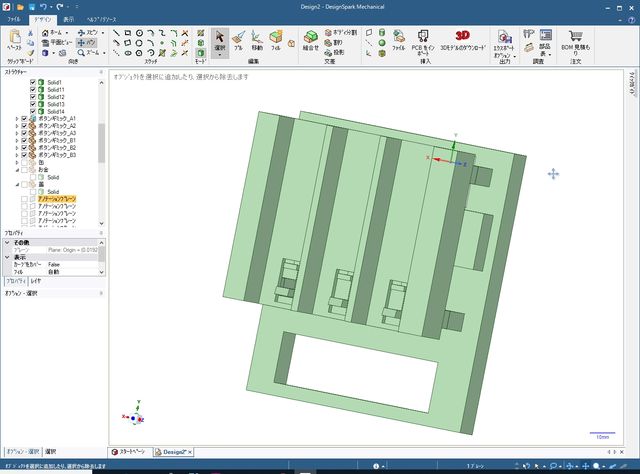Open the 3D model download button

pyautogui.click(x=463, y=40)
